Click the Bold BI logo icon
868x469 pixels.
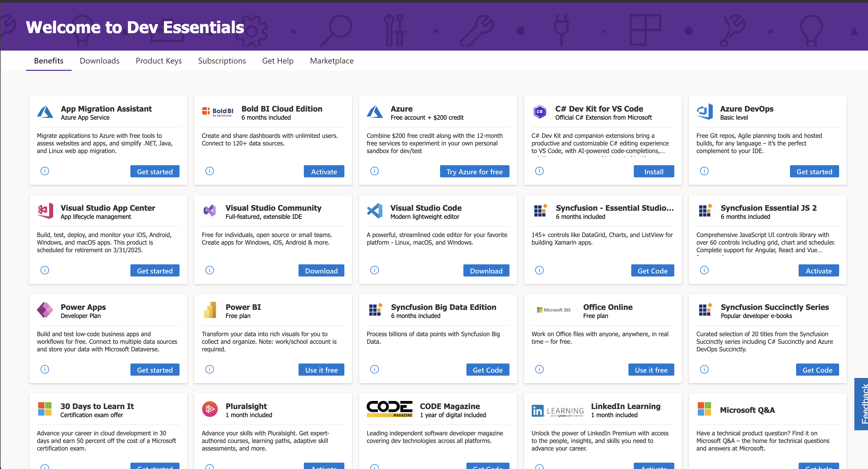pos(218,112)
